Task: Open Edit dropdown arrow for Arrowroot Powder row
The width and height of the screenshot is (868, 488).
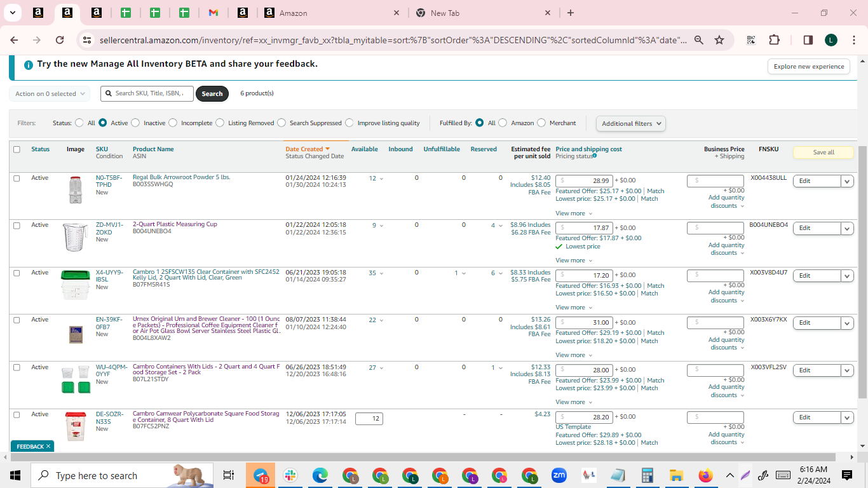Action: [x=847, y=181]
